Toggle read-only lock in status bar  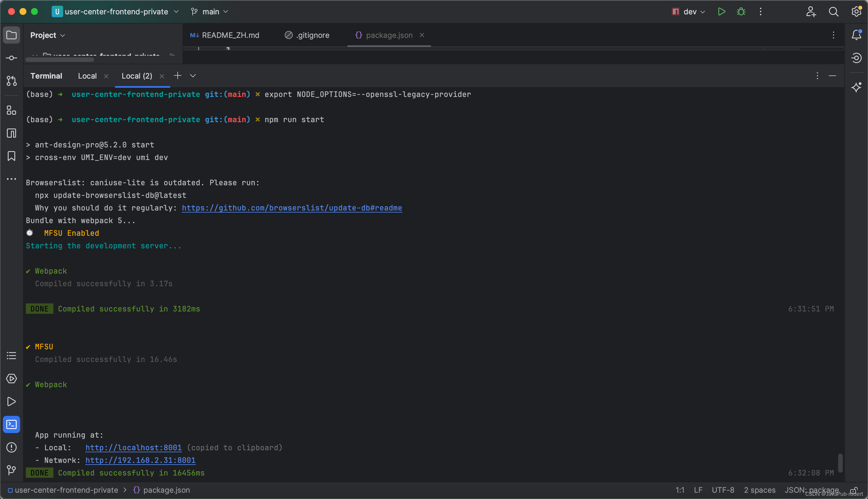tap(854, 490)
